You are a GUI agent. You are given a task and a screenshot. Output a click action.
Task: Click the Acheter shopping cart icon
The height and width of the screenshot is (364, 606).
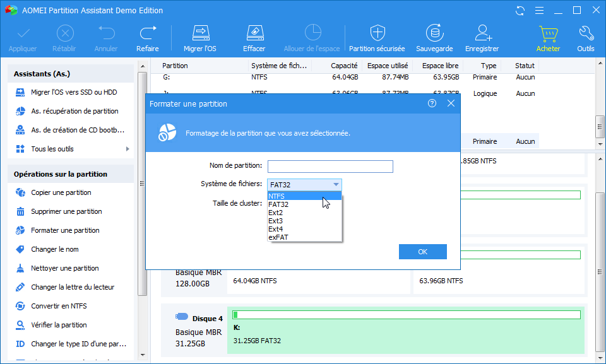[x=549, y=33]
